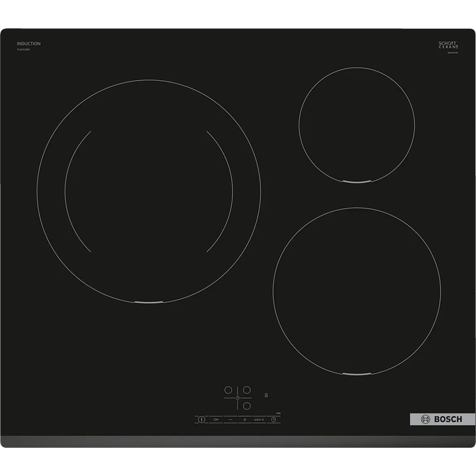Activate the boost function key
The image size is (476, 476).
click(259, 419)
